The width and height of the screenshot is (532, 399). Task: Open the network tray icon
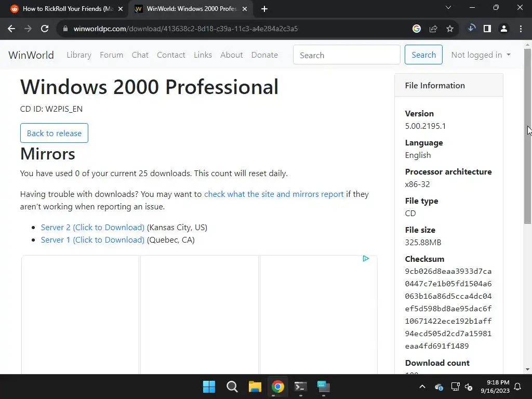coord(455,387)
